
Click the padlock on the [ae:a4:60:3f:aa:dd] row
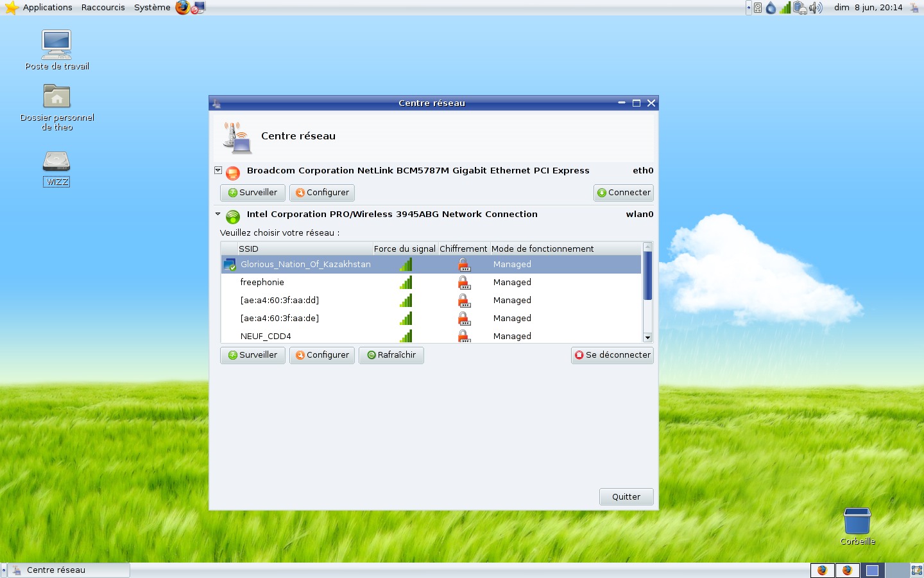[464, 300]
